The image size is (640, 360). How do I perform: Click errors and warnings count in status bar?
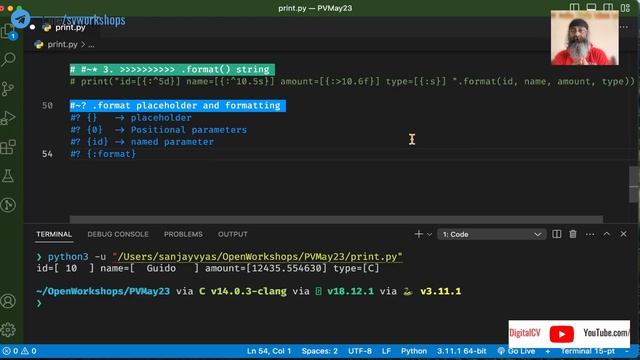coord(19,351)
